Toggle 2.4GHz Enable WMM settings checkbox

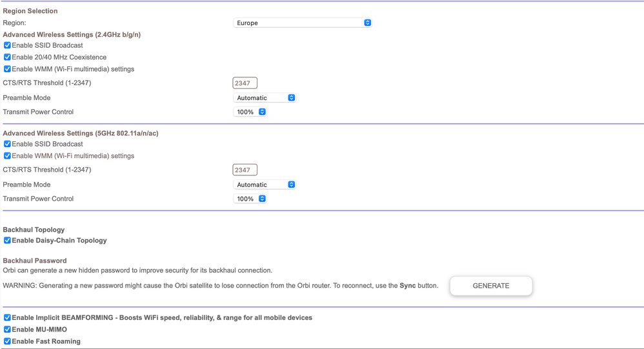click(7, 69)
